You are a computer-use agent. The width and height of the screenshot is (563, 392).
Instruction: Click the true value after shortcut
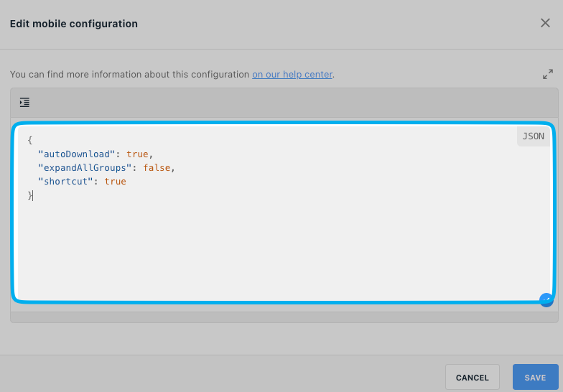(115, 181)
